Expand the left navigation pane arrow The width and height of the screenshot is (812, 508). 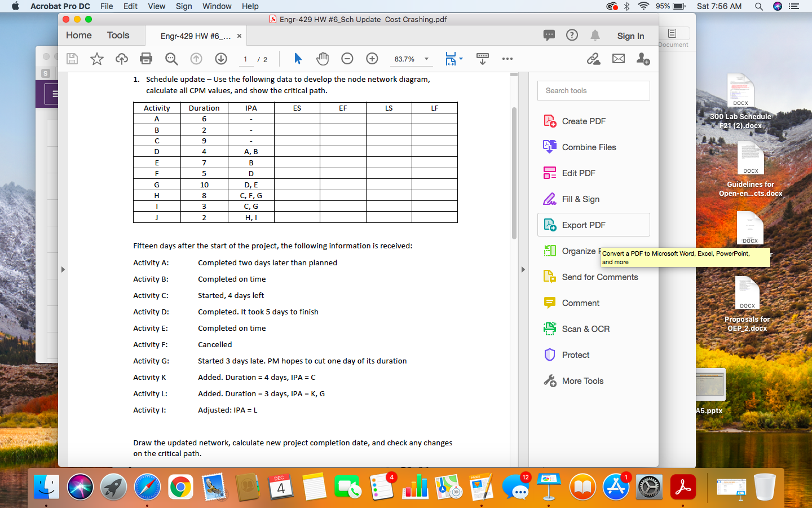(x=63, y=269)
